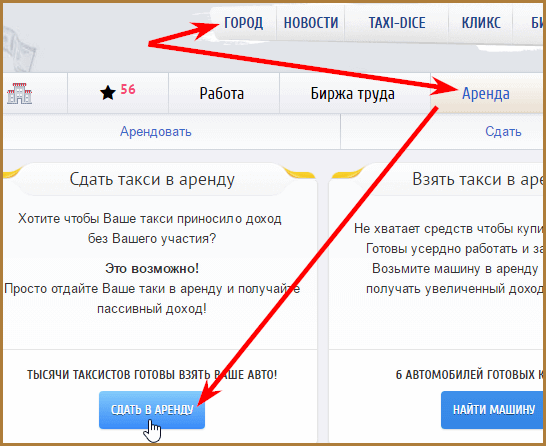Click the pink number 56

tap(128, 89)
